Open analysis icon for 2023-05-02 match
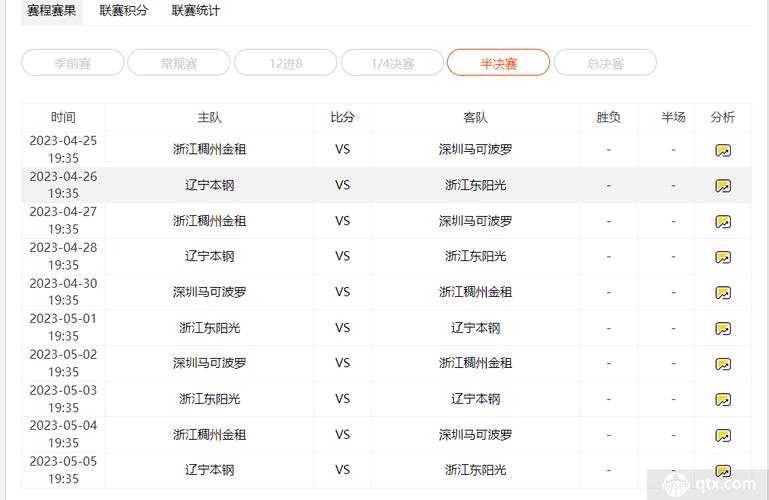The height and width of the screenshot is (500, 769). tap(722, 364)
